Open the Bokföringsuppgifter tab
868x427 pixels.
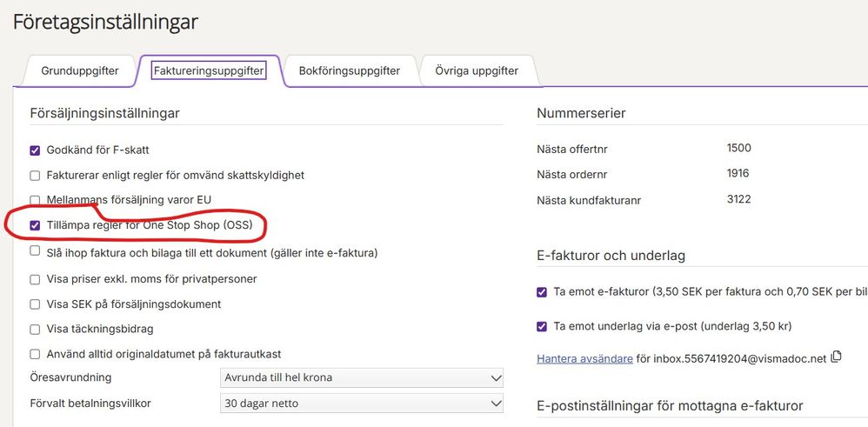click(350, 71)
